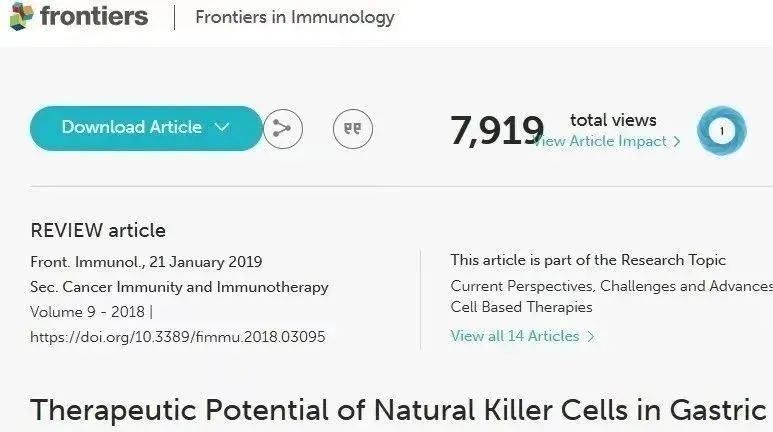Open View Article Impact link
Image resolution: width=773 pixels, height=432 pixels.
[x=600, y=142]
